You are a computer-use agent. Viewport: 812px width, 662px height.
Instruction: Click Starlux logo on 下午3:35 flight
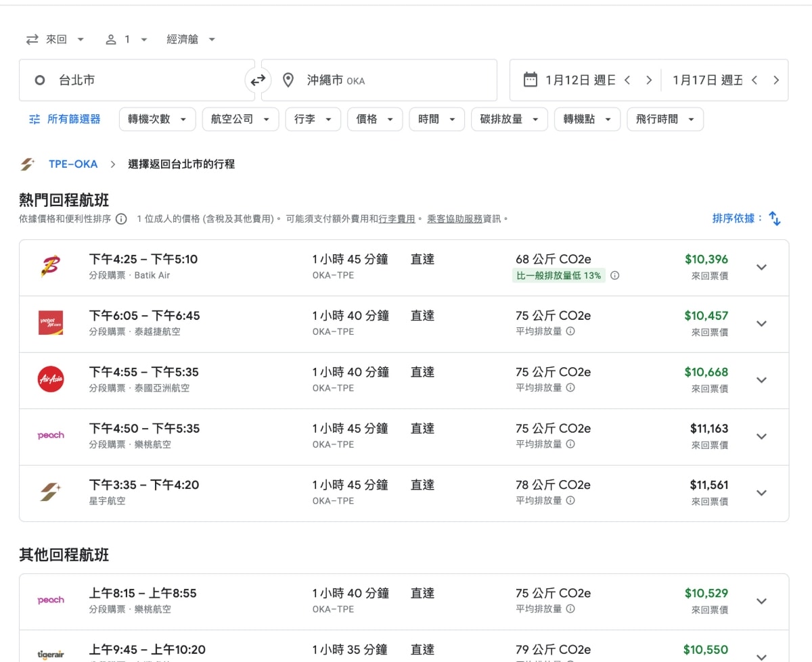[51, 493]
